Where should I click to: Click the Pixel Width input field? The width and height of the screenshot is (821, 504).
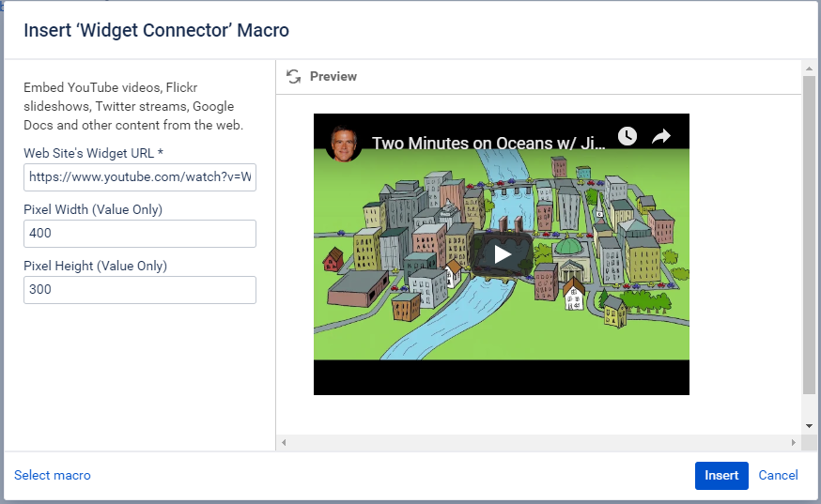pyautogui.click(x=140, y=234)
